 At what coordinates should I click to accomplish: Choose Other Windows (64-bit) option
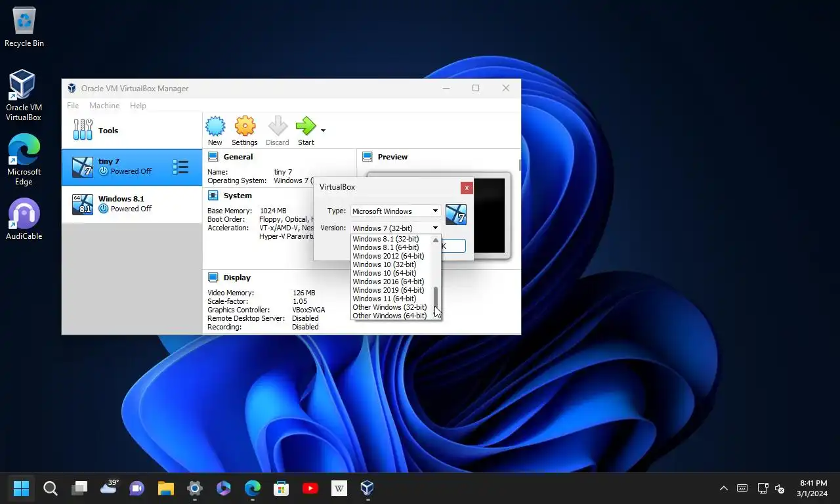392,316
